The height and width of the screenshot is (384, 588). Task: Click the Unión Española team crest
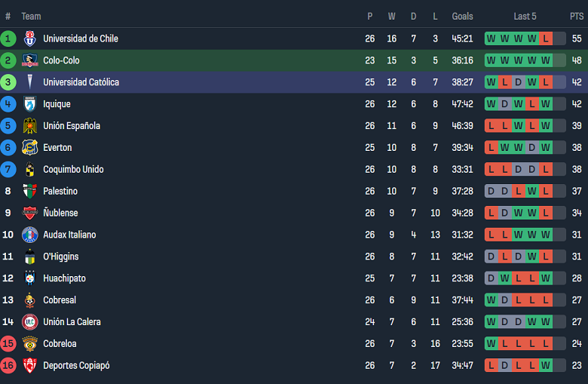29,126
